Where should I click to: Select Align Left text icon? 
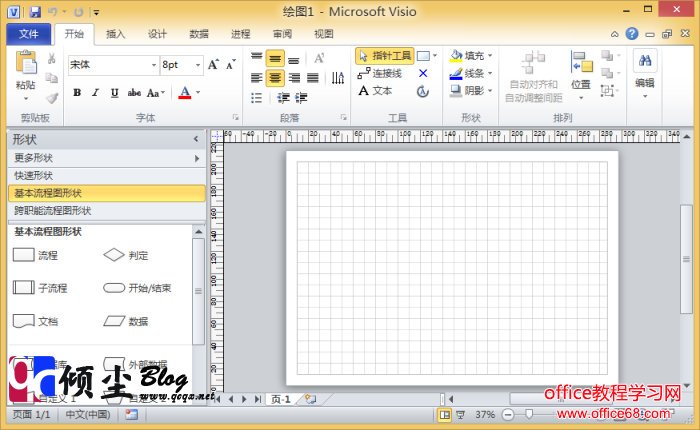tap(256, 78)
